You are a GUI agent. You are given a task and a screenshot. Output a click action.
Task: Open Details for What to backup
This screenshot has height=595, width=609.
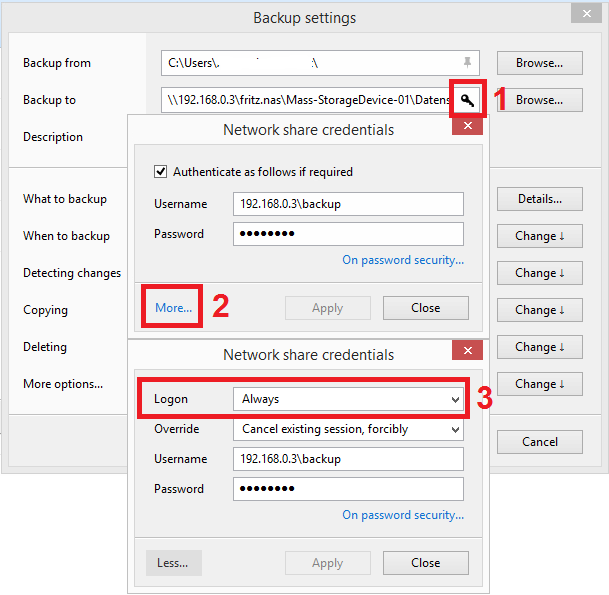tap(540, 199)
